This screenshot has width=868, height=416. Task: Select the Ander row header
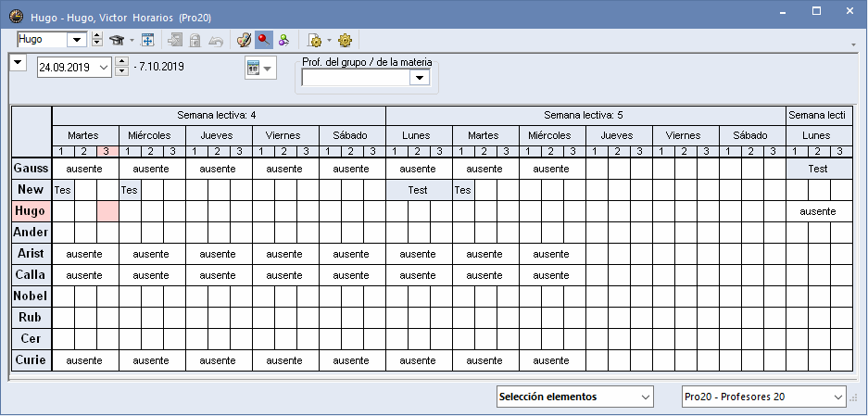(x=31, y=233)
